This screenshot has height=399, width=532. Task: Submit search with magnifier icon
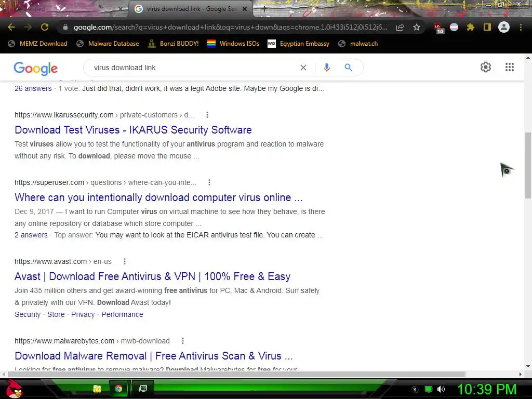tap(349, 68)
